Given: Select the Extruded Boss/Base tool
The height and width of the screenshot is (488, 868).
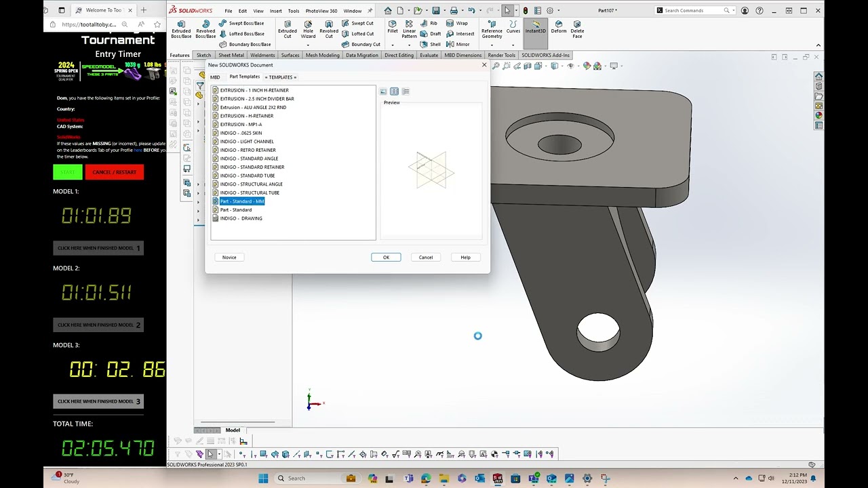Looking at the screenshot, I should coord(181,28).
